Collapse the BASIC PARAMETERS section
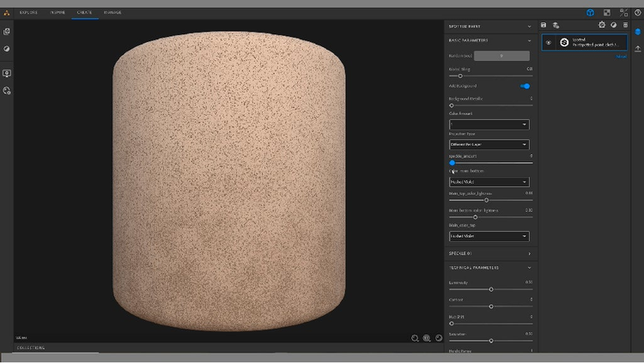The image size is (644, 363). point(529,40)
